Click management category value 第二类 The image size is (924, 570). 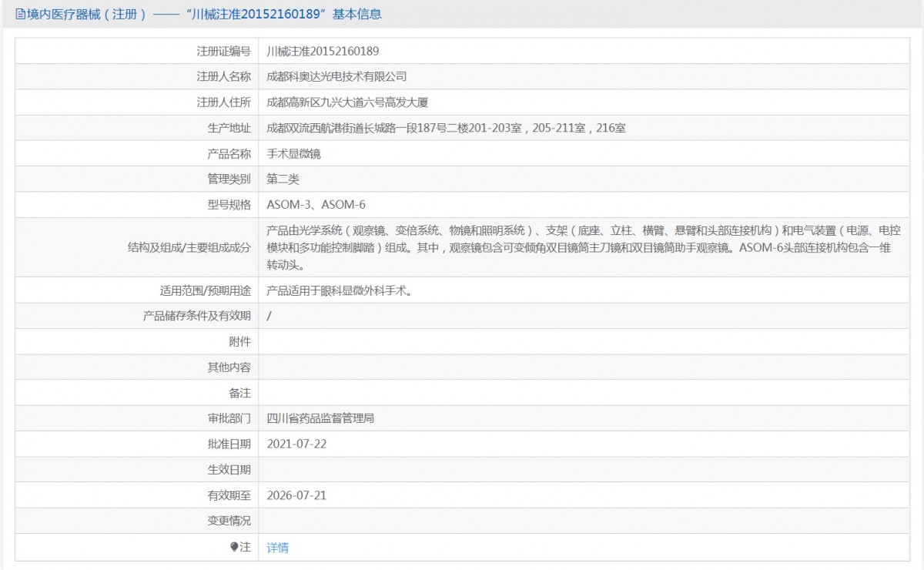pos(283,179)
